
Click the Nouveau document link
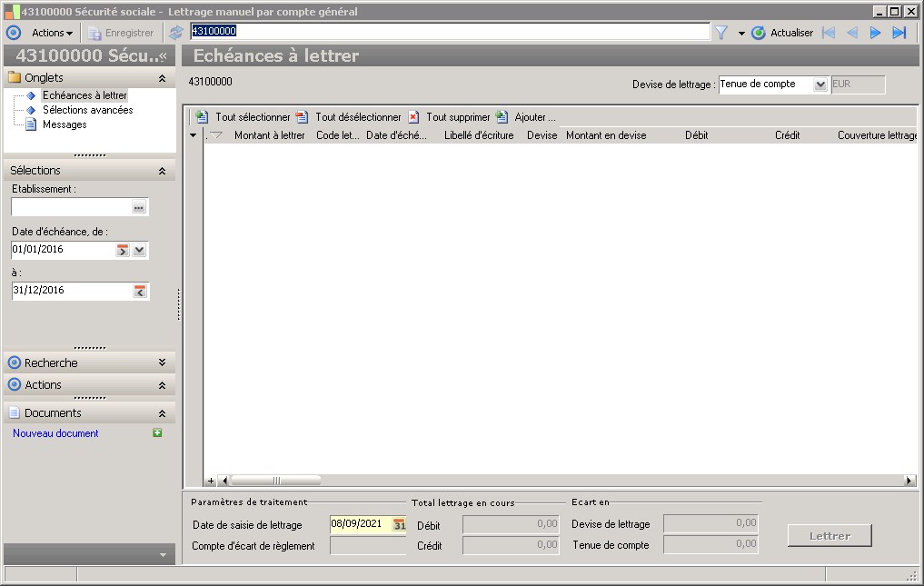[x=55, y=433]
